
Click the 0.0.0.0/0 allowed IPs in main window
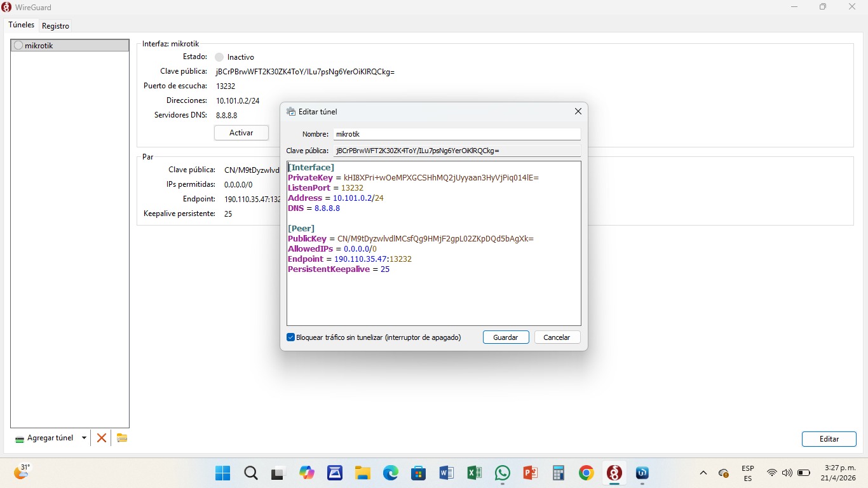coord(238,185)
